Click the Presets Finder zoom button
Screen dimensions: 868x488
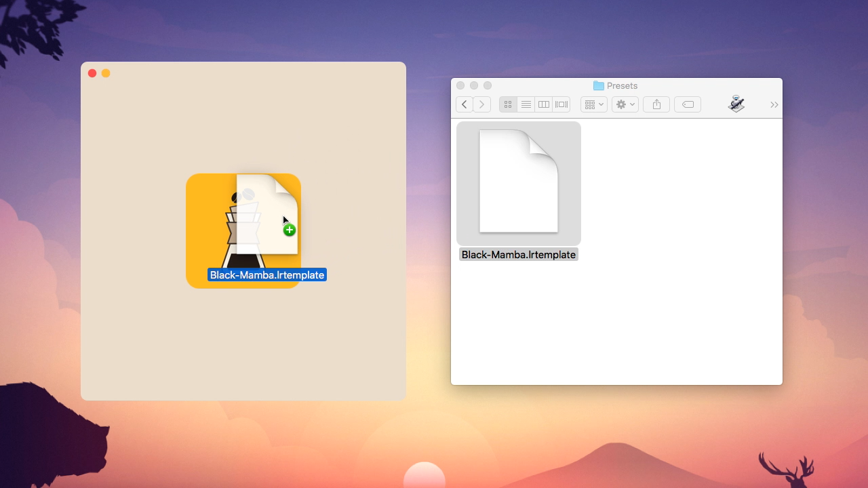pyautogui.click(x=488, y=85)
